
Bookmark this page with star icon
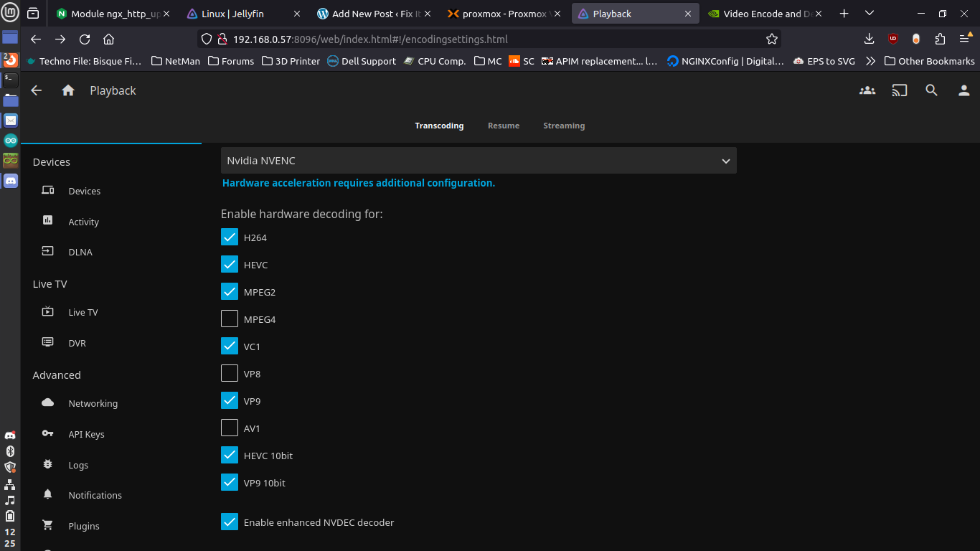click(x=772, y=39)
